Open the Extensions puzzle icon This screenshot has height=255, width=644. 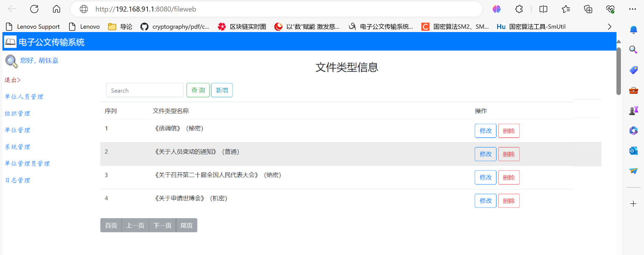(519, 9)
